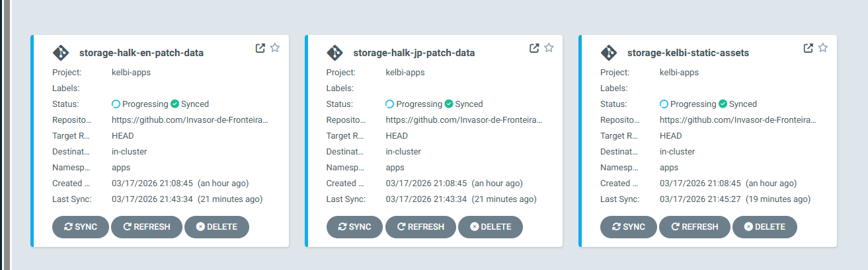
Task: Open storage-kelbi-static-assets application title
Action: click(x=688, y=53)
